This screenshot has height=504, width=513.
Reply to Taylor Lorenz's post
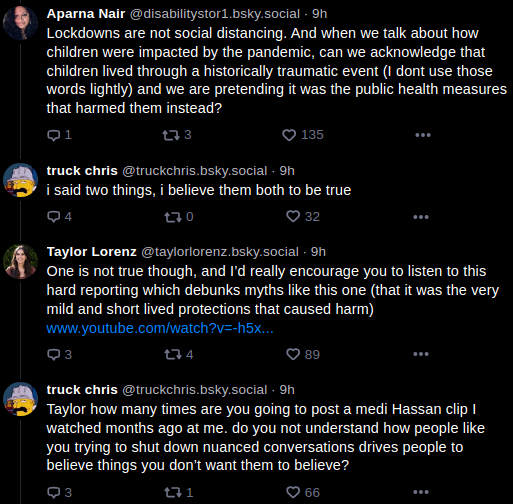59,354
